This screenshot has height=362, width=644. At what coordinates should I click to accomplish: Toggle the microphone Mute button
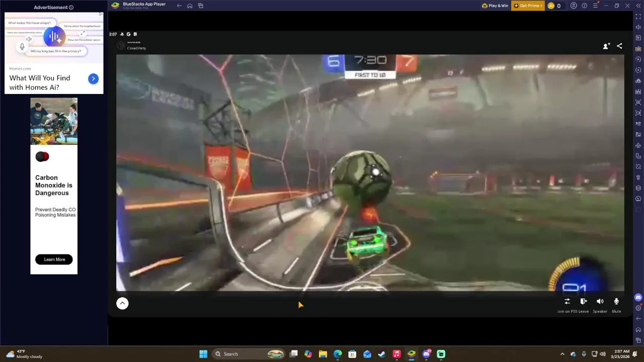click(616, 301)
